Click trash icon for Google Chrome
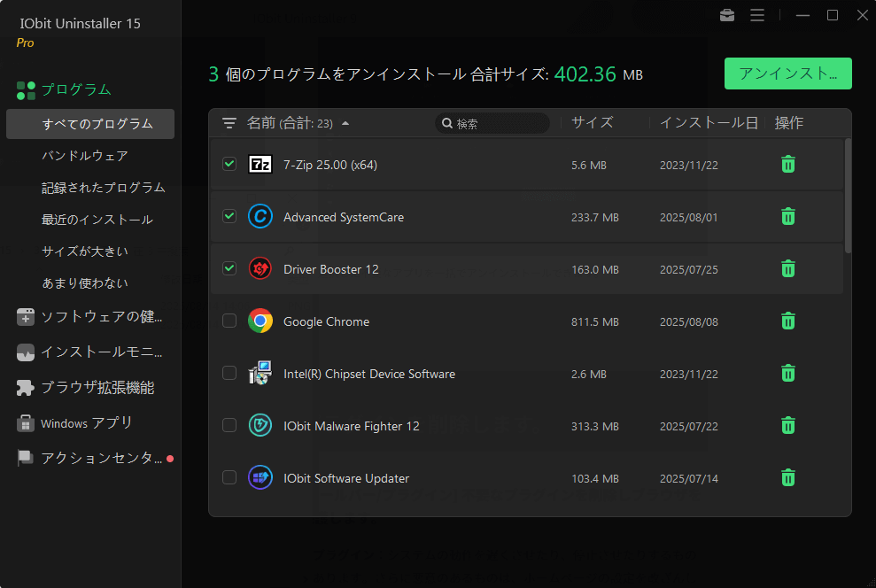Image resolution: width=876 pixels, height=588 pixels. tap(787, 321)
